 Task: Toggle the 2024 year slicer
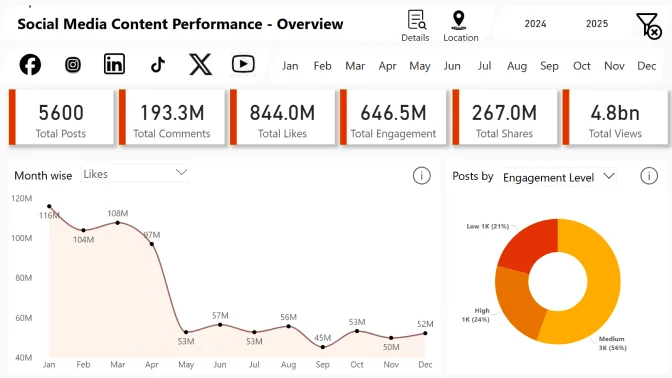click(x=535, y=24)
